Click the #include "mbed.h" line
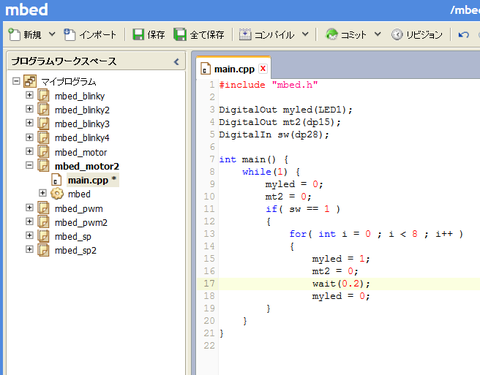Screen dimensions: 480x375 [268, 85]
